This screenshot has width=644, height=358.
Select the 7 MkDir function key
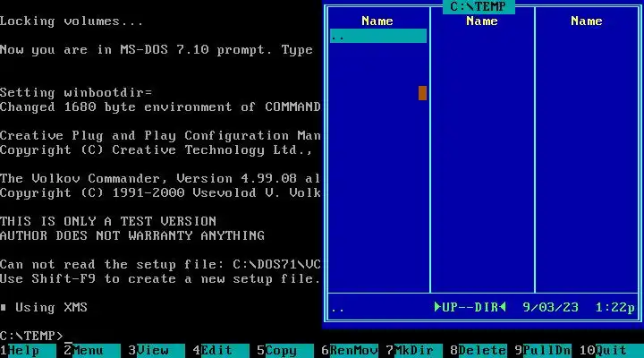(x=414, y=350)
